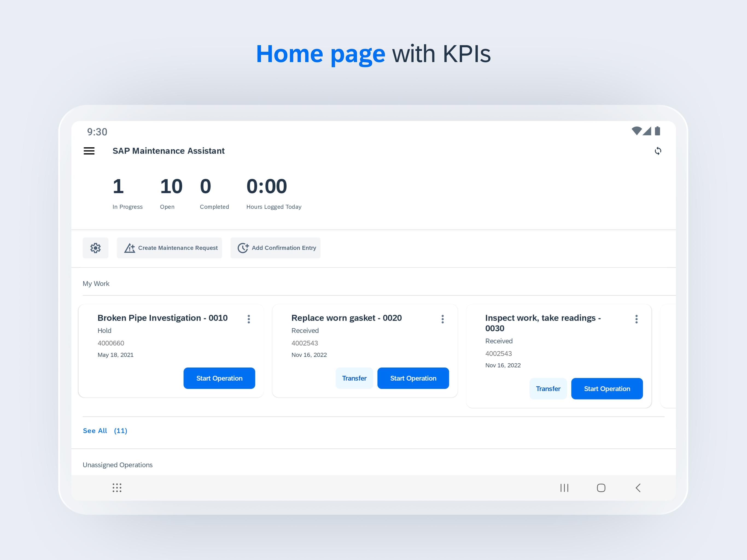Tap the sync refresh icon

click(658, 151)
